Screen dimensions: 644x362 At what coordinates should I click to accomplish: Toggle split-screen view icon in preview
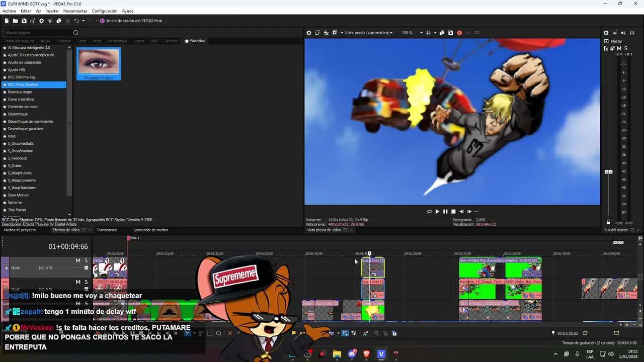point(335,33)
